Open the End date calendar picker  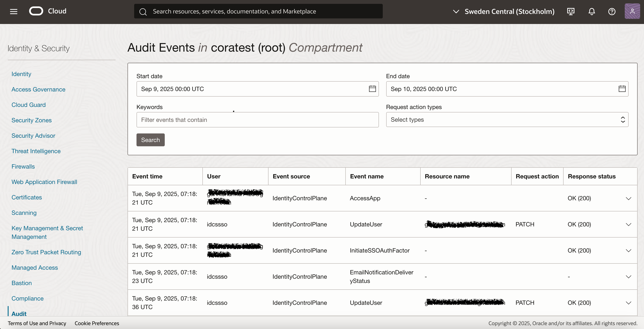pyautogui.click(x=622, y=89)
